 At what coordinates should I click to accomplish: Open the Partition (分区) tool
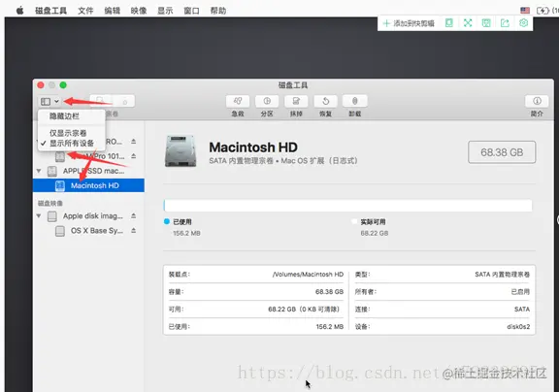pyautogui.click(x=267, y=101)
